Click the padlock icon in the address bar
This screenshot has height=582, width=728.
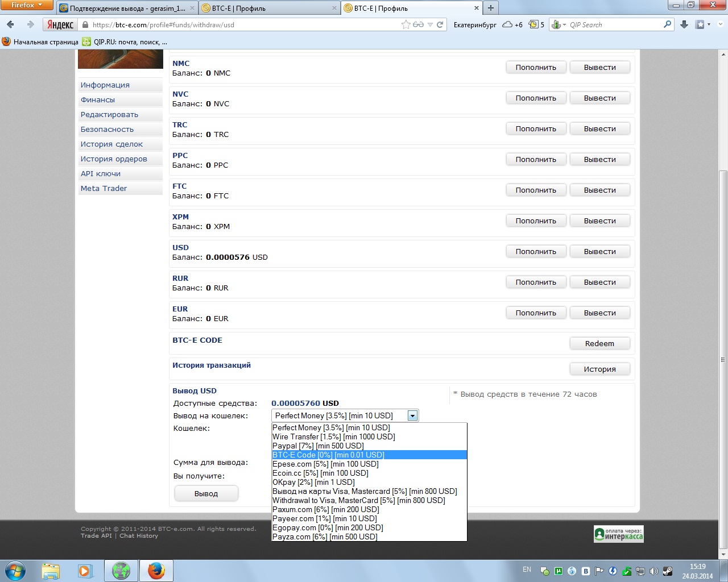click(85, 25)
